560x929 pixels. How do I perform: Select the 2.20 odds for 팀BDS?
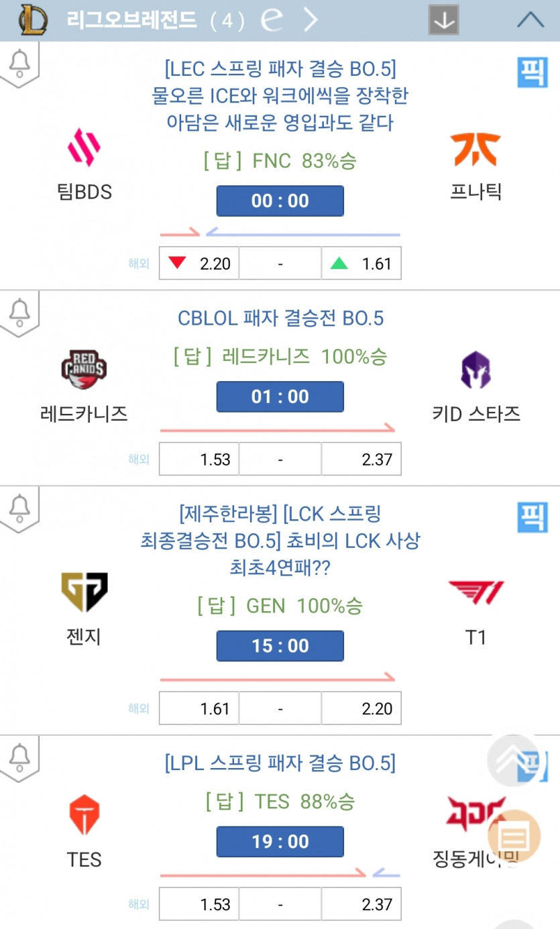click(x=199, y=264)
